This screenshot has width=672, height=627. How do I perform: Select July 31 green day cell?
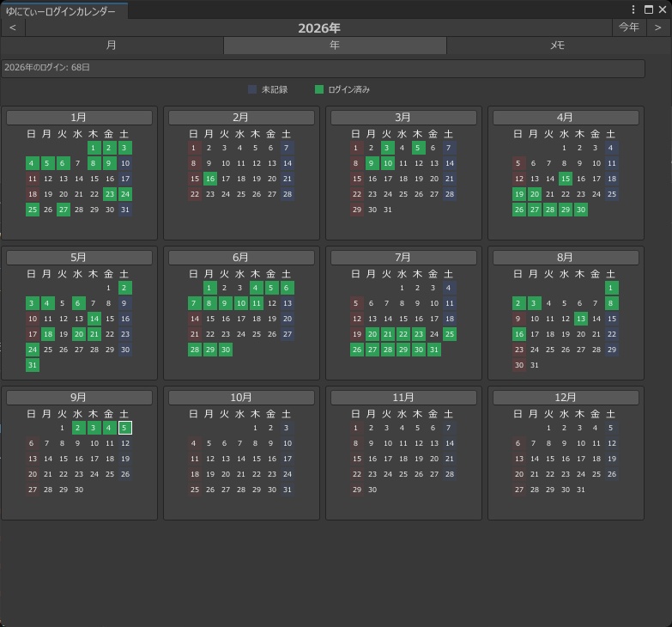tap(433, 350)
